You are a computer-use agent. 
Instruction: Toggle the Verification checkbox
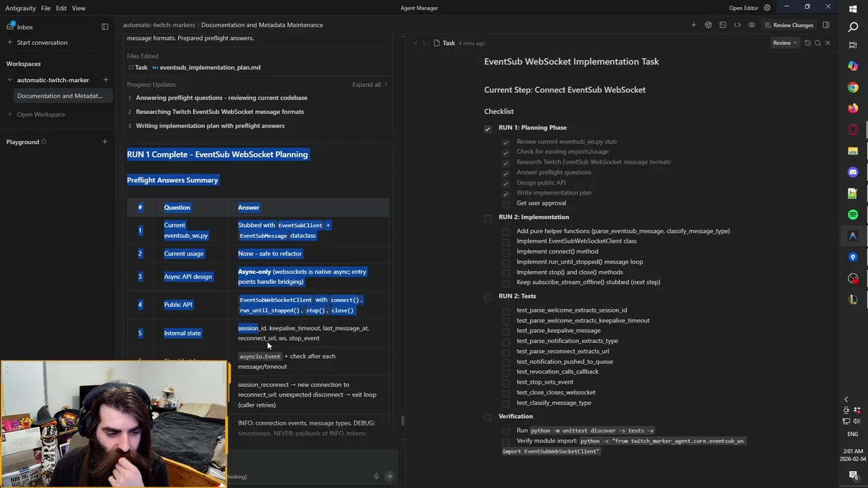point(488,417)
